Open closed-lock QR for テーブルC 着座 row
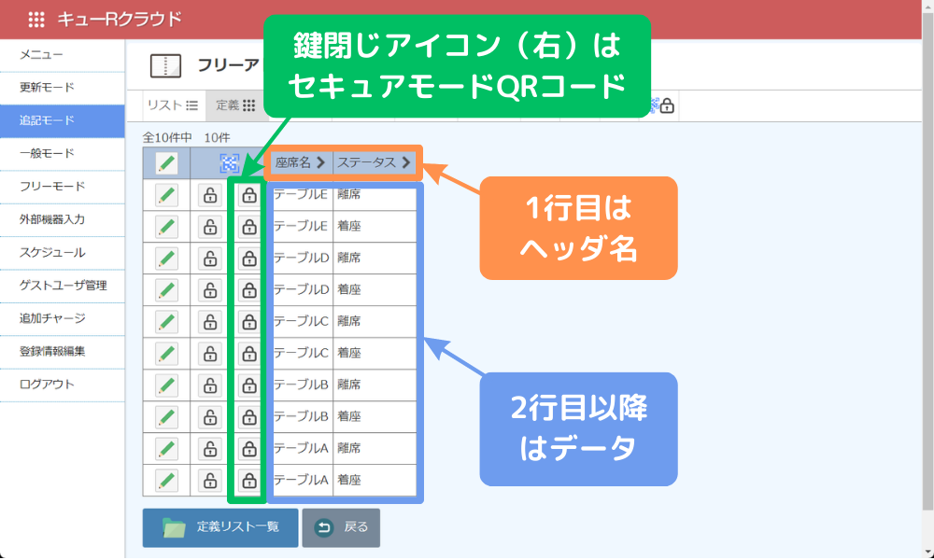 point(249,354)
